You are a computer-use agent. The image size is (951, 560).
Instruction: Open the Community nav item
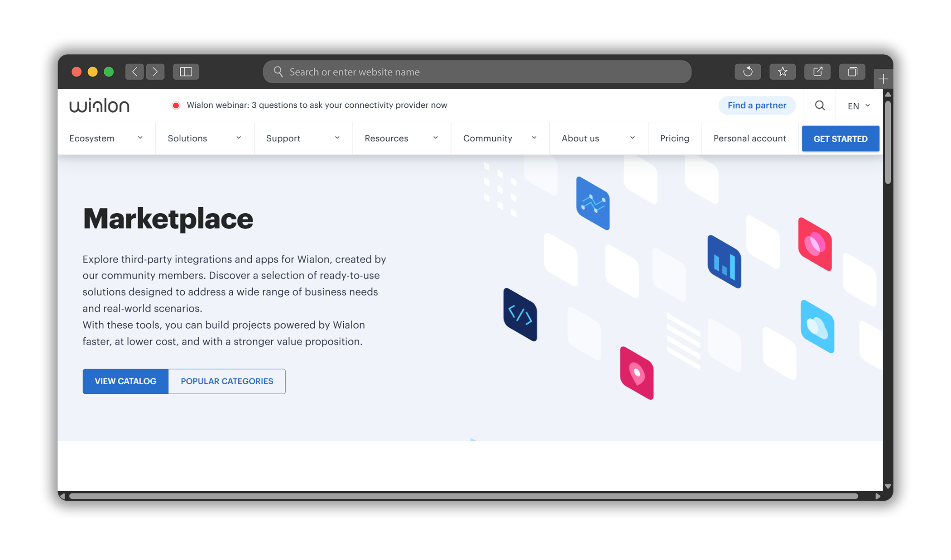coord(488,139)
